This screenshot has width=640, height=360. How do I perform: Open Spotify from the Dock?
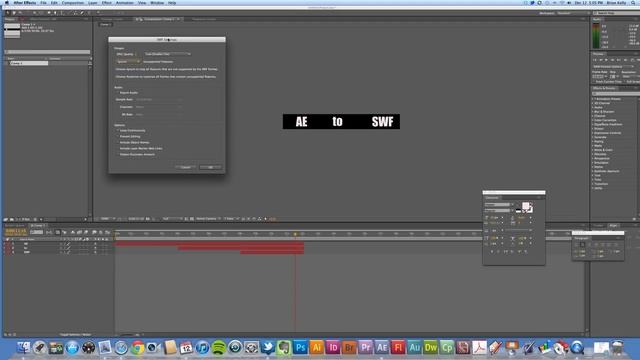[219, 347]
